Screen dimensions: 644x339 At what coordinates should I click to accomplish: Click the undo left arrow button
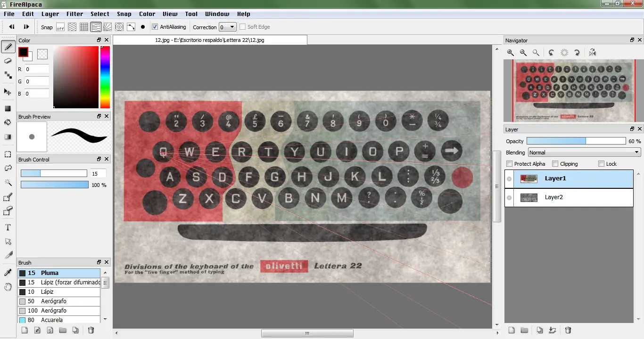coord(12,27)
